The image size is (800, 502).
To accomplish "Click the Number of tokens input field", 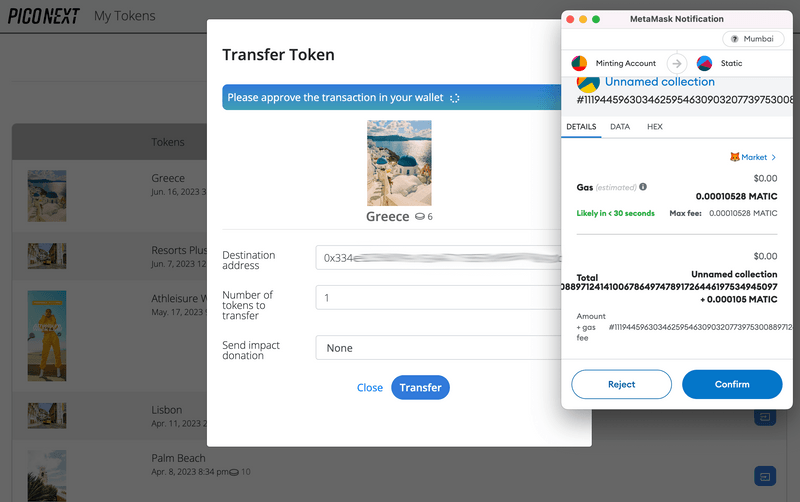I will (439, 297).
